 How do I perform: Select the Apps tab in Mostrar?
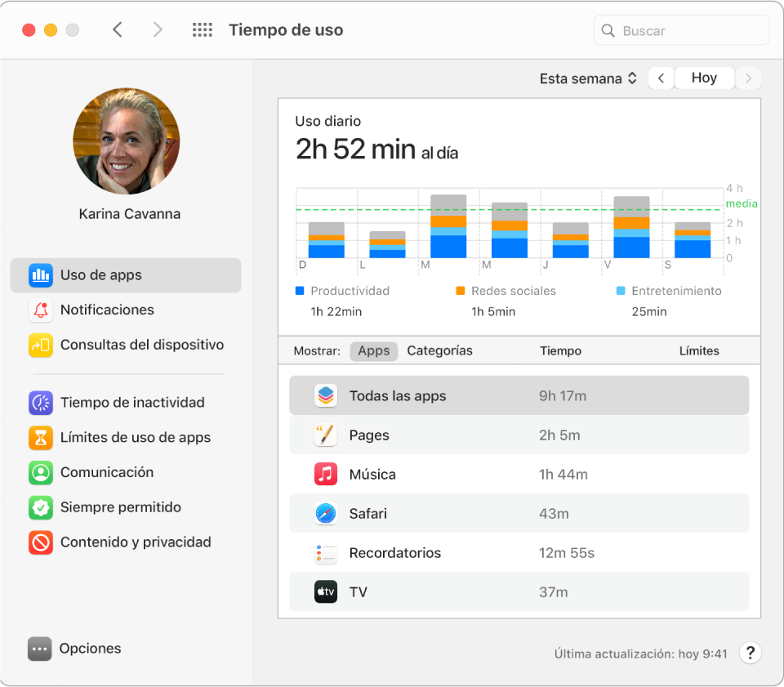(x=374, y=350)
